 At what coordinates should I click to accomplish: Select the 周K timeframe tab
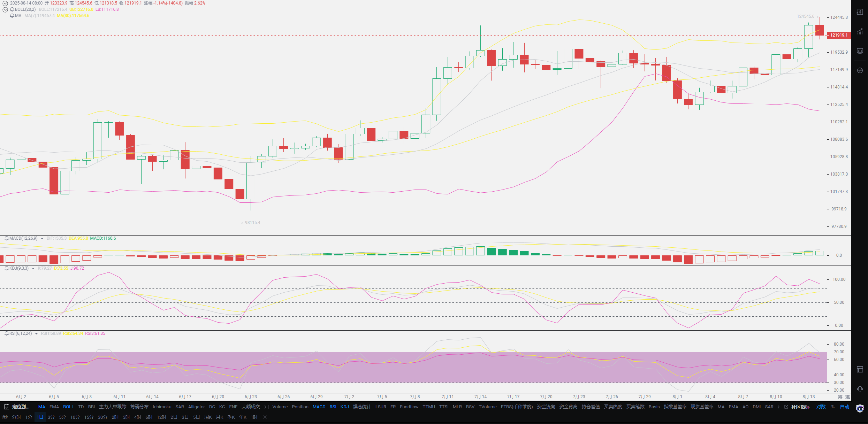click(x=208, y=417)
